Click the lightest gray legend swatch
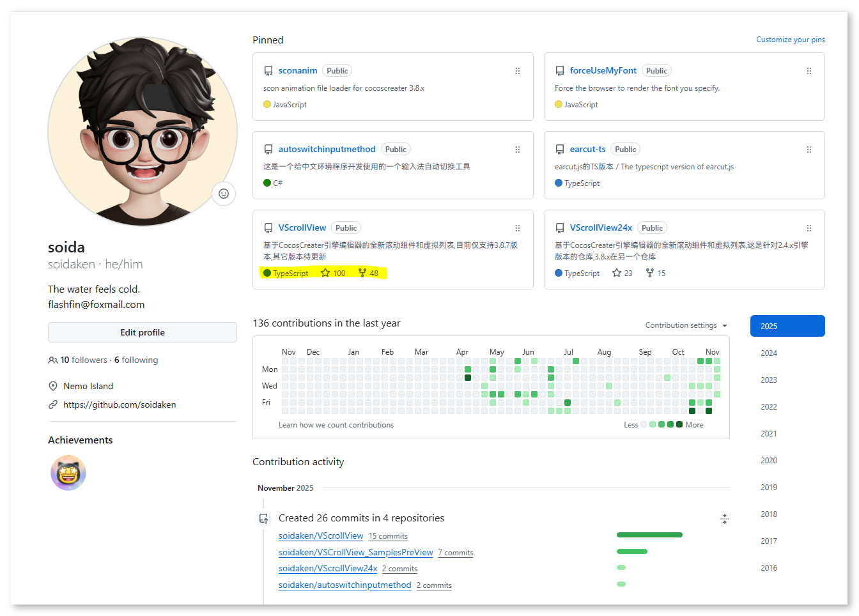The width and height of the screenshot is (859, 616). click(x=644, y=424)
